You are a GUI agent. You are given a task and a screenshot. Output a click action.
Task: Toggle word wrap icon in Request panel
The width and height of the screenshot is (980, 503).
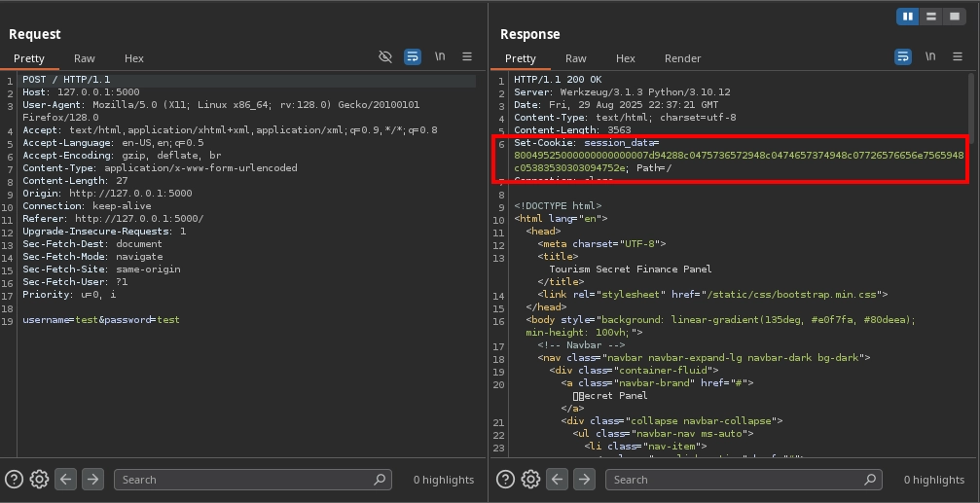(x=413, y=57)
